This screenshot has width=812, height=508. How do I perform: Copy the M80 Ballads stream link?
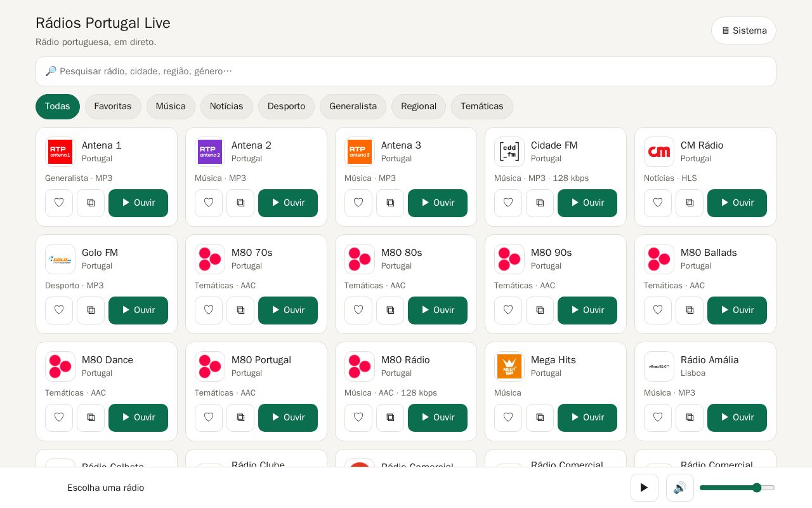tap(690, 311)
